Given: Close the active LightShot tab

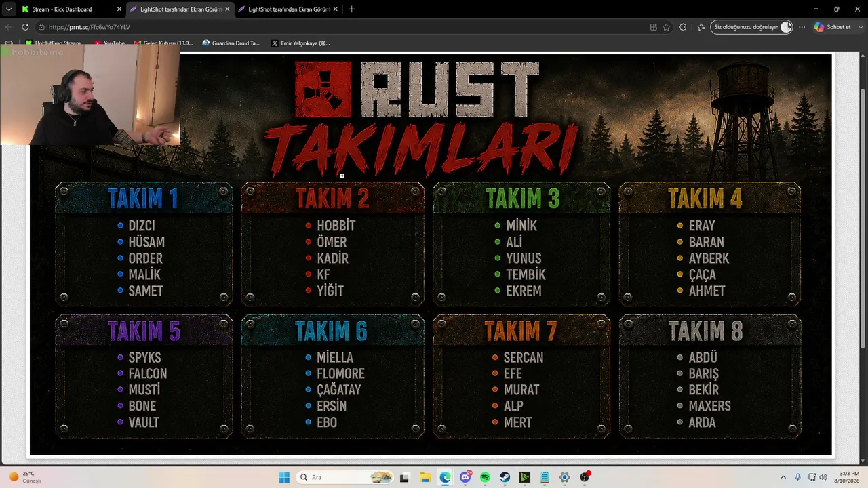Looking at the screenshot, I should pyautogui.click(x=227, y=9).
